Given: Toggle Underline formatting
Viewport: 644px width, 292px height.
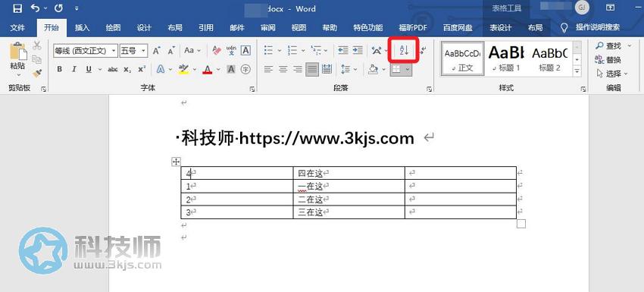Looking at the screenshot, I should tap(89, 70).
